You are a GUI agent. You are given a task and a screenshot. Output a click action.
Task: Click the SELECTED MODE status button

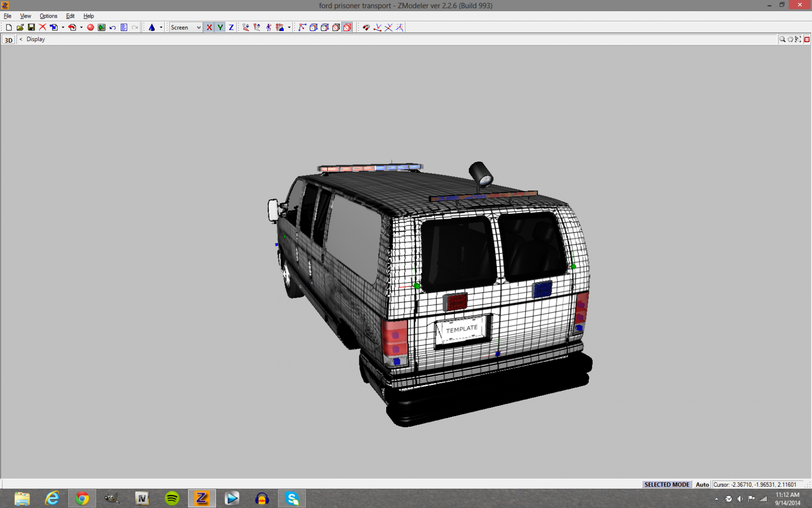coord(666,485)
